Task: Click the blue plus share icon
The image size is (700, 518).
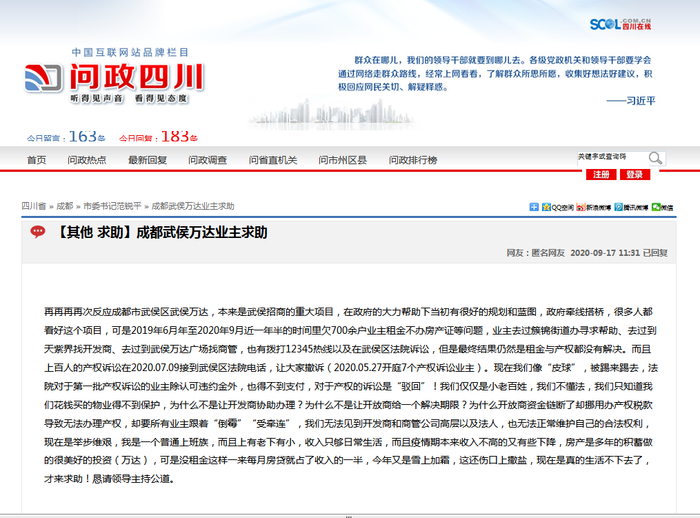Action: (533, 207)
